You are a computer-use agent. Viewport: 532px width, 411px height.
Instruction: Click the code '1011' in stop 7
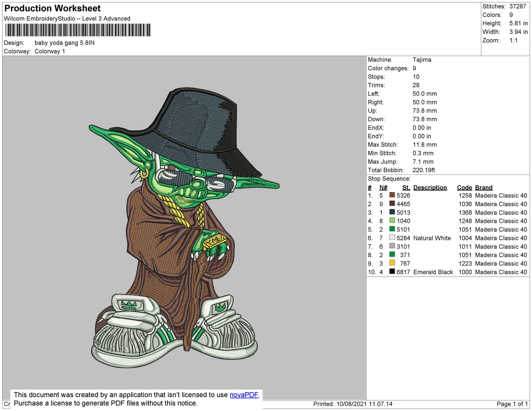[x=465, y=247]
